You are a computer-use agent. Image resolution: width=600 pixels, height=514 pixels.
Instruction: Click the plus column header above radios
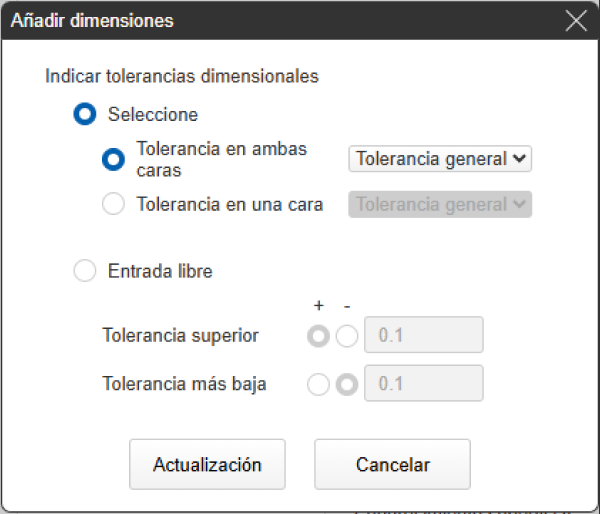[319, 307]
